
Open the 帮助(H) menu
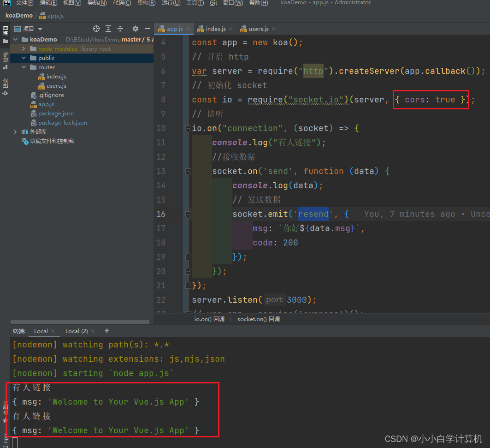tap(259, 3)
